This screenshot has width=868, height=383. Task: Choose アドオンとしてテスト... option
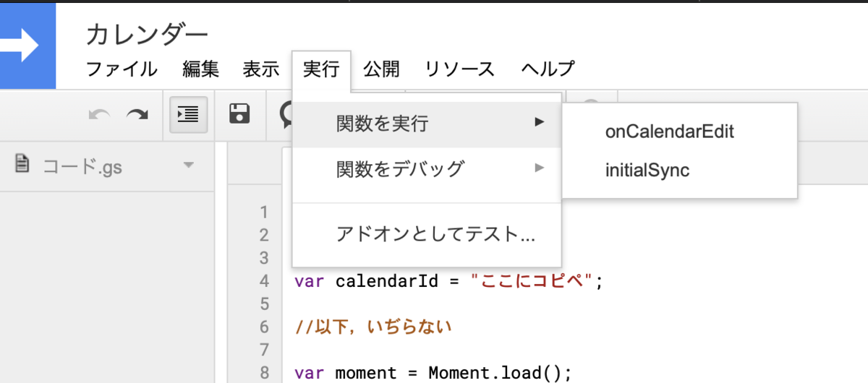pyautogui.click(x=427, y=234)
